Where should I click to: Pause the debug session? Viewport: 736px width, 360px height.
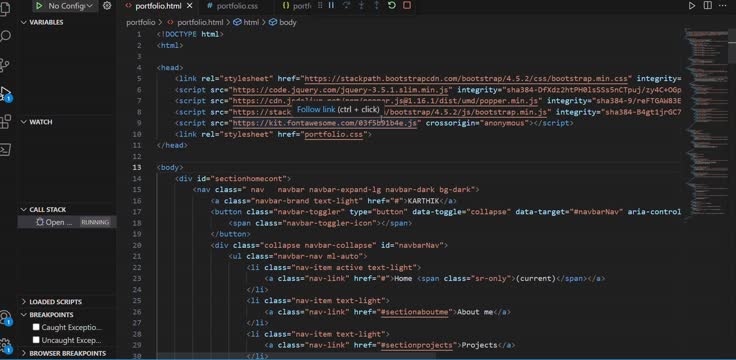[x=331, y=5]
